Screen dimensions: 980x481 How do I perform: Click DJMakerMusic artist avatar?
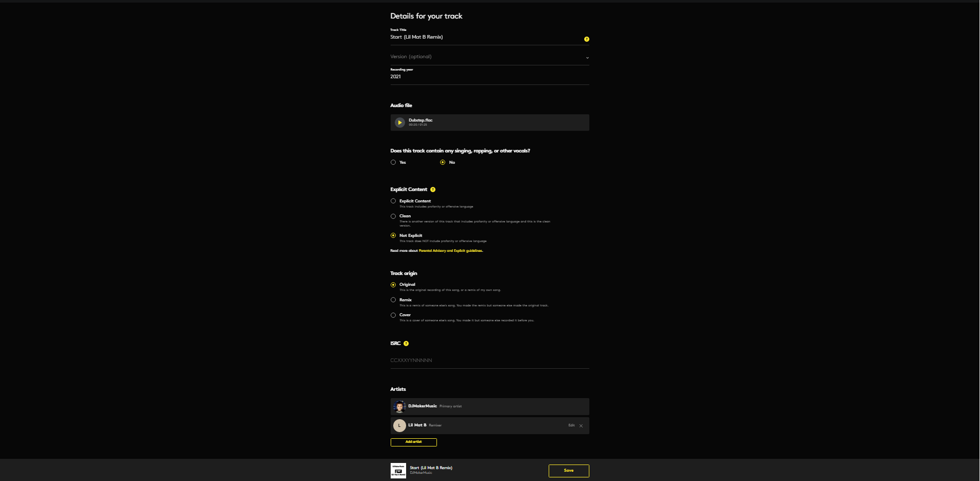[399, 407]
